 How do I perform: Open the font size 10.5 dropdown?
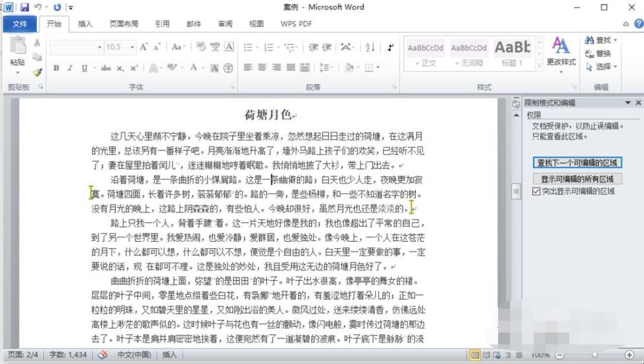pos(132,48)
